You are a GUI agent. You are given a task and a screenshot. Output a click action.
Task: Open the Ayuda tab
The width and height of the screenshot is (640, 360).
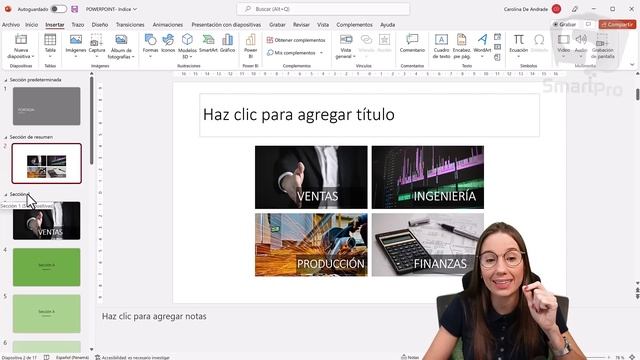point(387,24)
